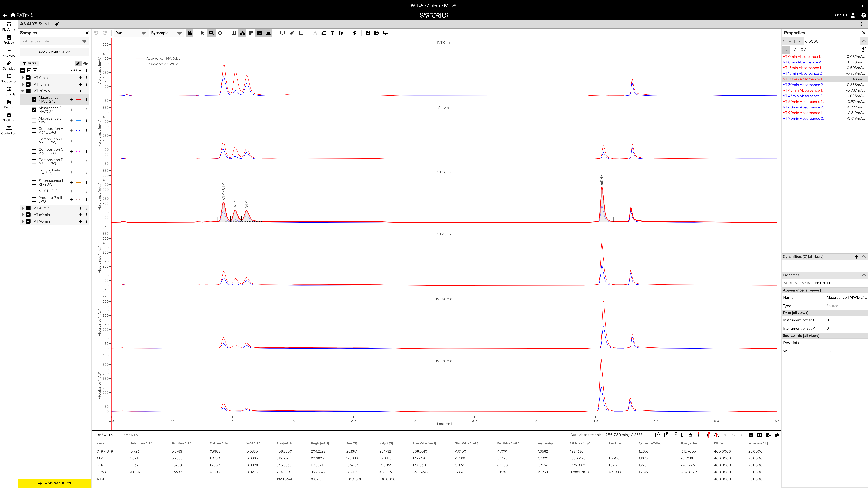
Task: Click the eraser icon in the Results toolbar
Action: pos(690,435)
